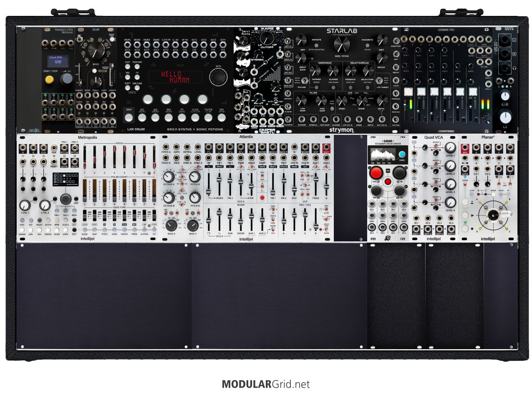
Task: Toggle the channel 1 mute button on Cosmix Pro
Action: click(409, 91)
